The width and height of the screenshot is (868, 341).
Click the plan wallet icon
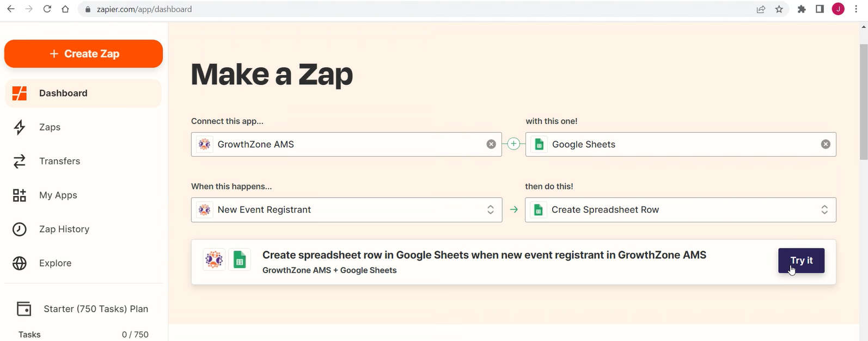coord(24,309)
